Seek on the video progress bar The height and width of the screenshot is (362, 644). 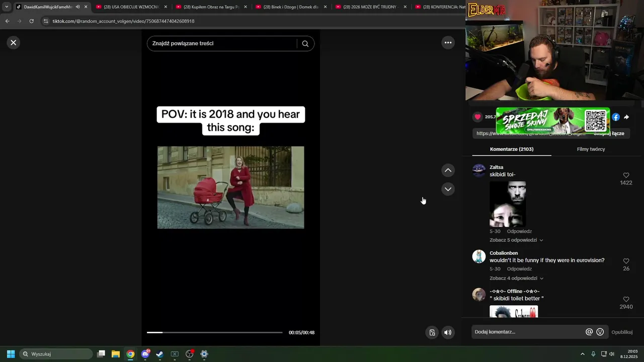[214, 332]
